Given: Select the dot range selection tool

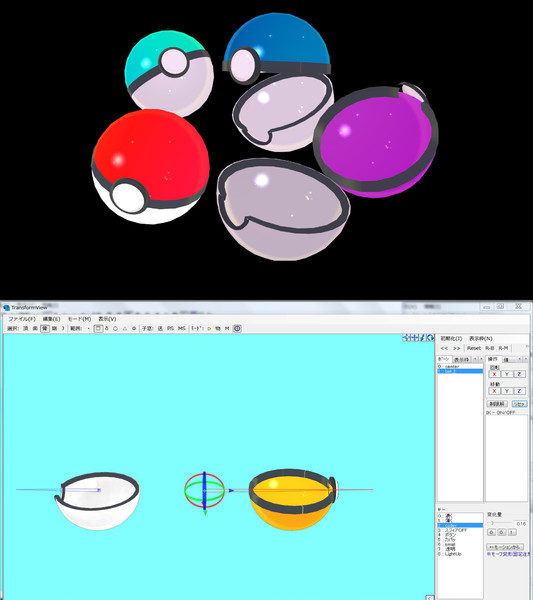Looking at the screenshot, I should pyautogui.click(x=88, y=328).
